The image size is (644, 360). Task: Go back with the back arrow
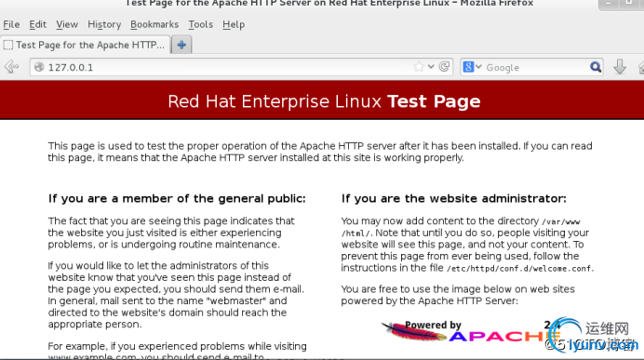pyautogui.click(x=11, y=66)
